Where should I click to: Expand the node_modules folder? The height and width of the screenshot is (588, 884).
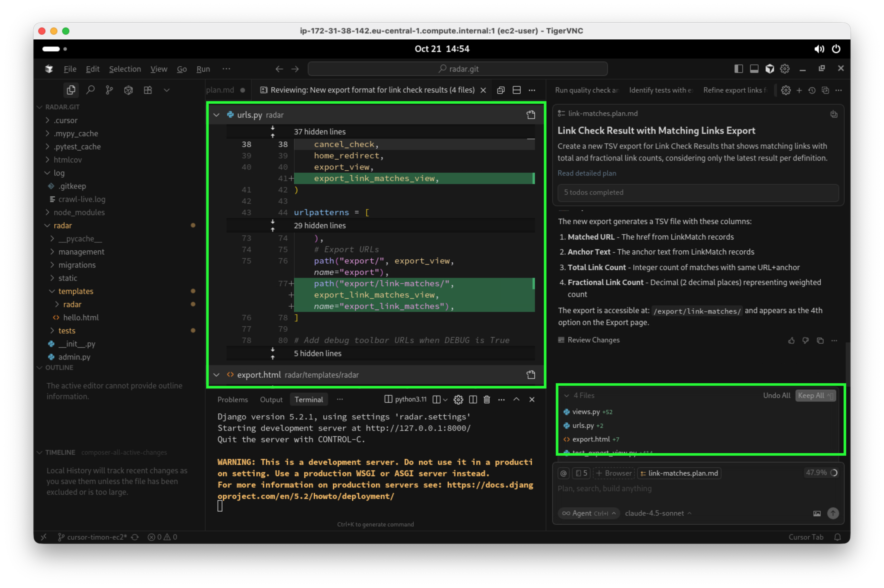tap(79, 212)
